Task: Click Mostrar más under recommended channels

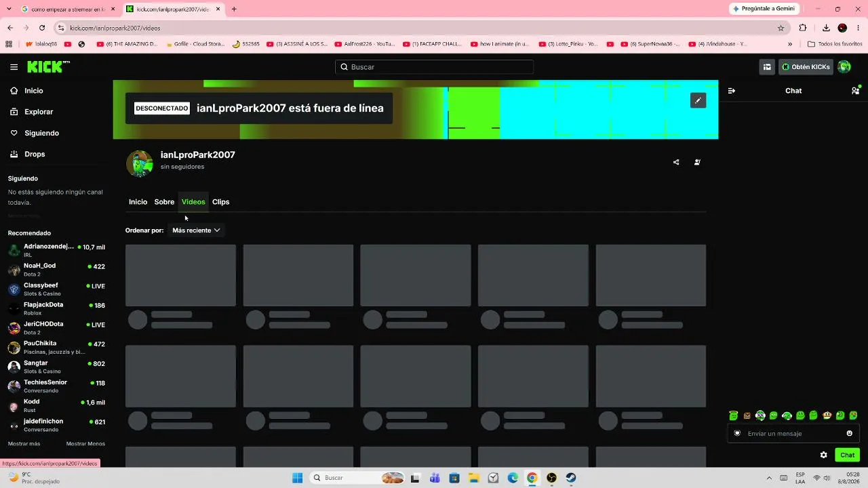Action: point(24,444)
